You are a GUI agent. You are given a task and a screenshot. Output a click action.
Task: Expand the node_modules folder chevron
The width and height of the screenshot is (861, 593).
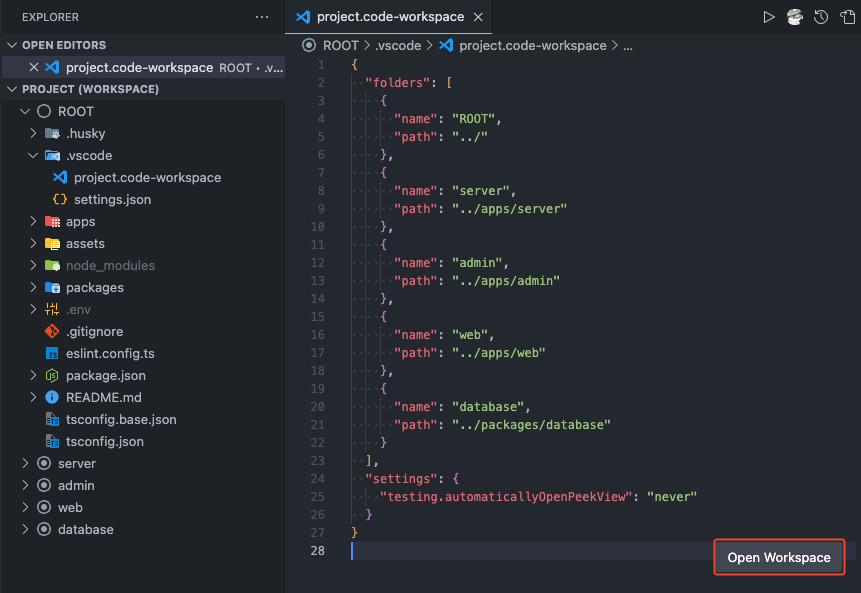pos(33,265)
